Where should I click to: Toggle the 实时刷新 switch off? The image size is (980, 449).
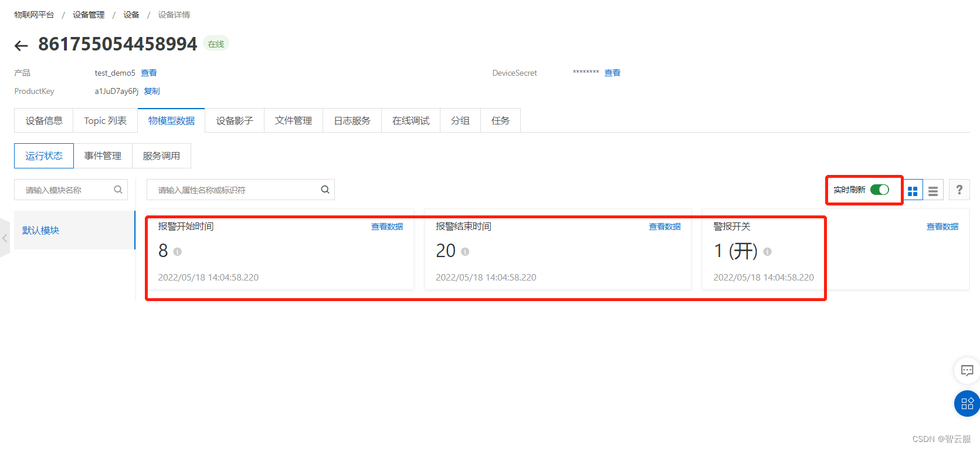tap(879, 190)
